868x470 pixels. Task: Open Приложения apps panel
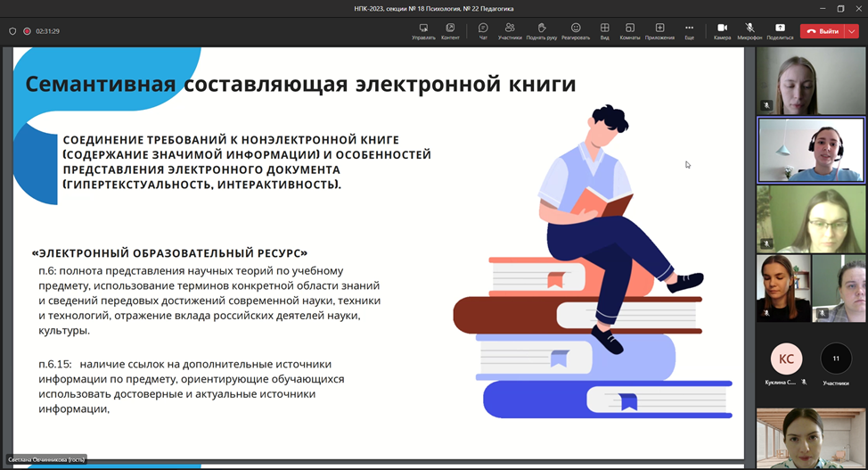[659, 30]
